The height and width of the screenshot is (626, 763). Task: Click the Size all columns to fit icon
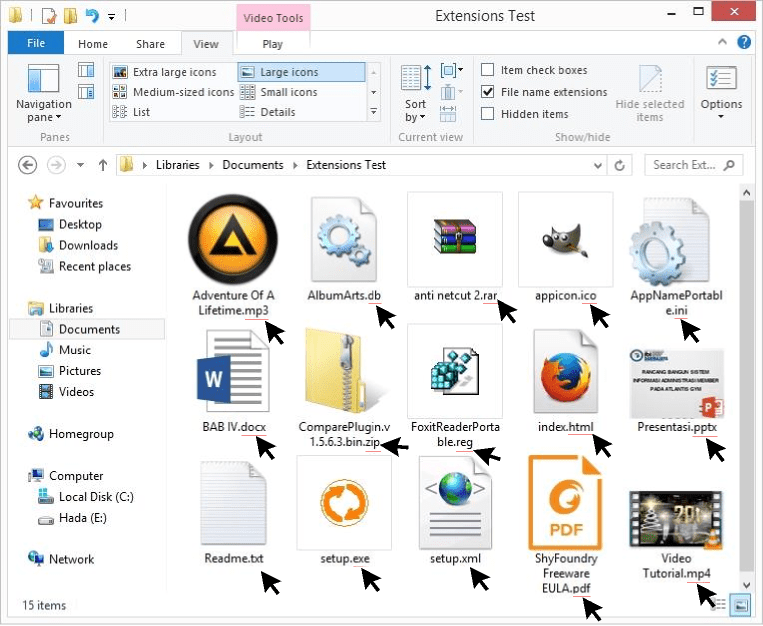point(448,114)
